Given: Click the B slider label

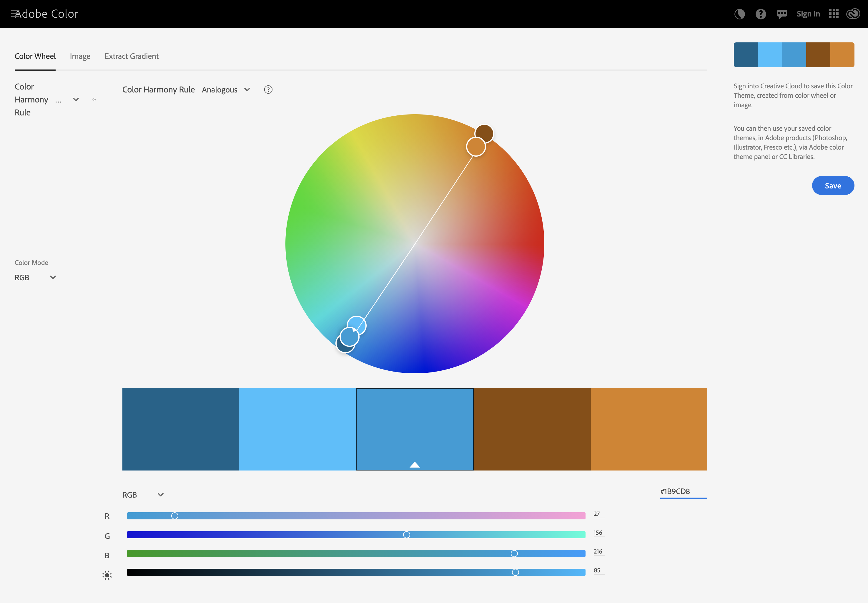Looking at the screenshot, I should (x=107, y=555).
